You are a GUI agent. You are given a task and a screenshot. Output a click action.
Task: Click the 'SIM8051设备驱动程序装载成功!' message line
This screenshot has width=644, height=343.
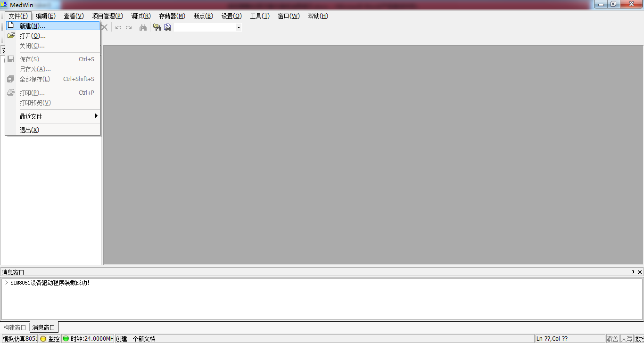point(50,283)
